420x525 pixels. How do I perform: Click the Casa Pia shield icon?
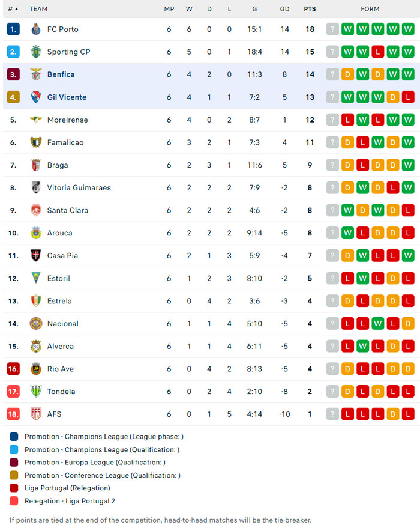[36, 255]
